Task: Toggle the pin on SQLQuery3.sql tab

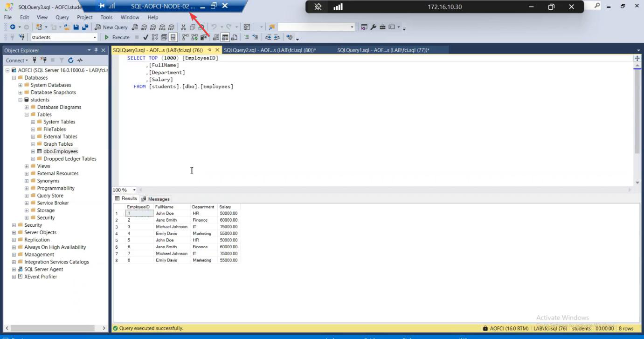Action: [x=209, y=50]
